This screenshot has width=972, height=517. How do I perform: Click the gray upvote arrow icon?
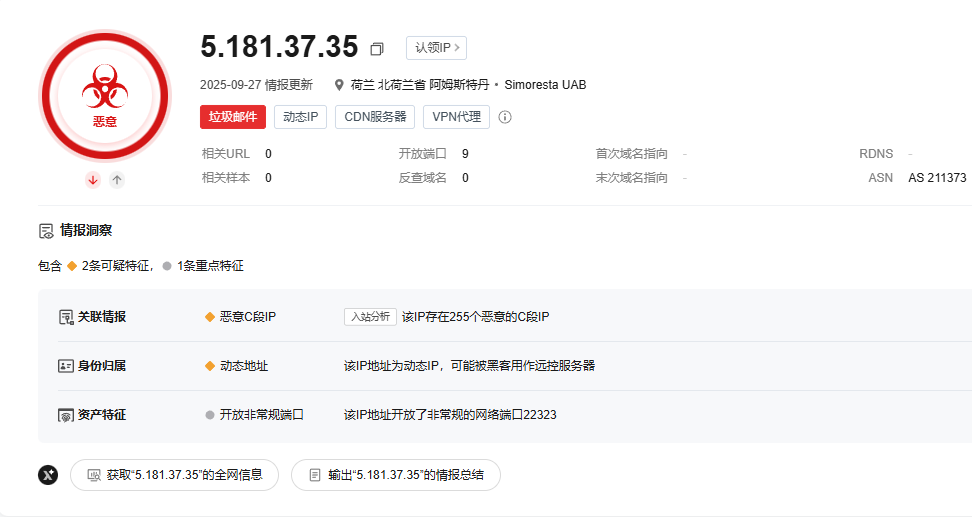click(117, 180)
